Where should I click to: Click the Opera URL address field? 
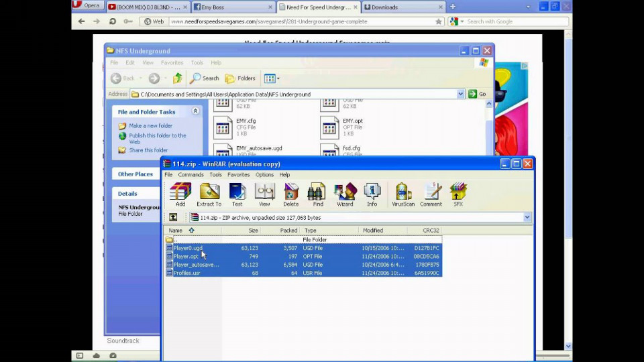303,21
